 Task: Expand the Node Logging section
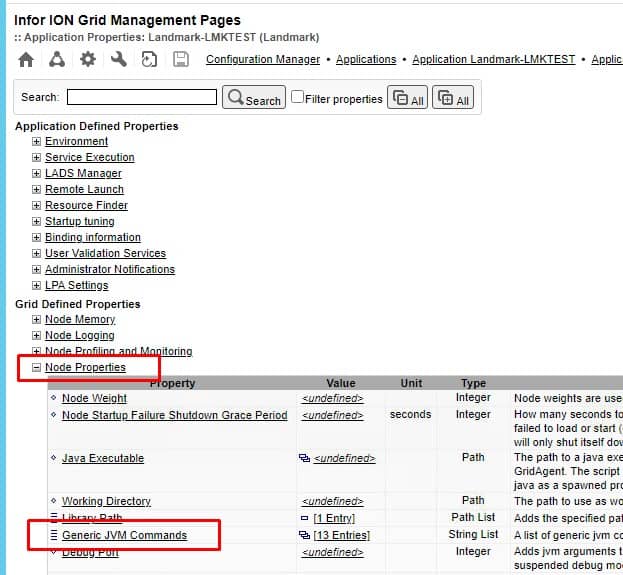coord(36,335)
